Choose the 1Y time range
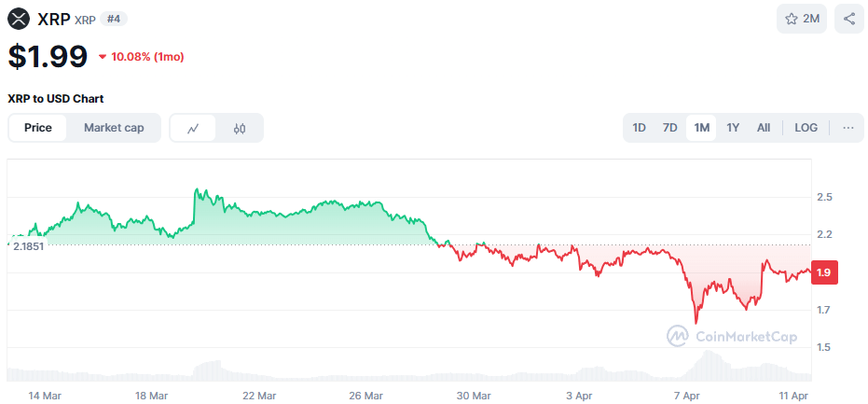The height and width of the screenshot is (404, 868). point(733,128)
